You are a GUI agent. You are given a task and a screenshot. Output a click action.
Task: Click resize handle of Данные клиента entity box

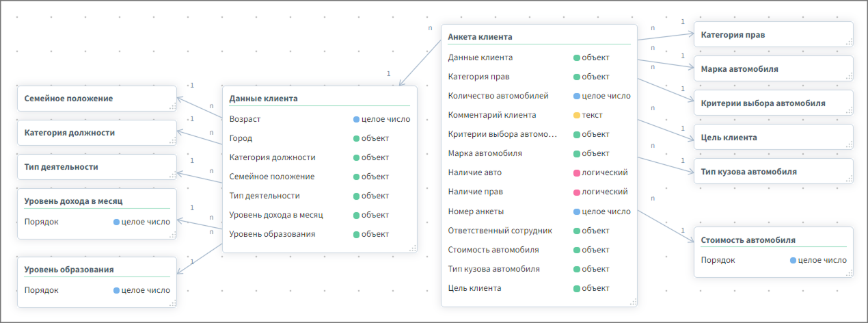click(412, 248)
